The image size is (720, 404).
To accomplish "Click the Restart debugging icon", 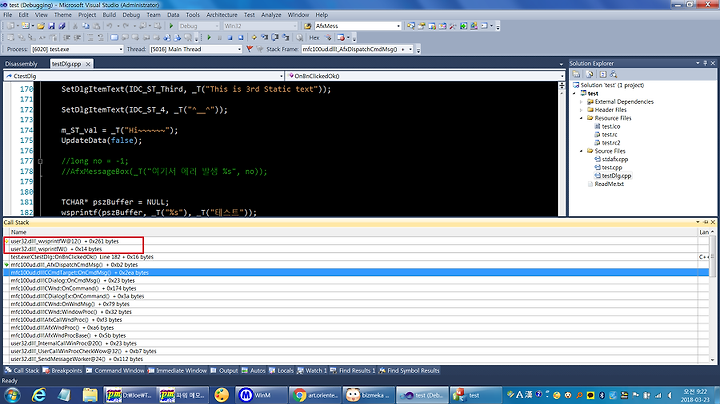I will point(240,38).
